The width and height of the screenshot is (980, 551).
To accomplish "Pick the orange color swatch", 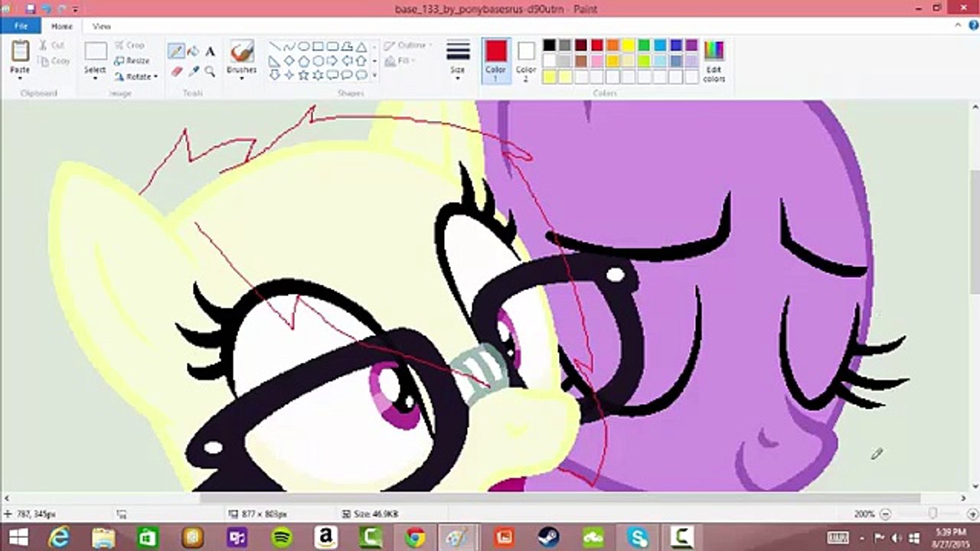I will pos(612,45).
